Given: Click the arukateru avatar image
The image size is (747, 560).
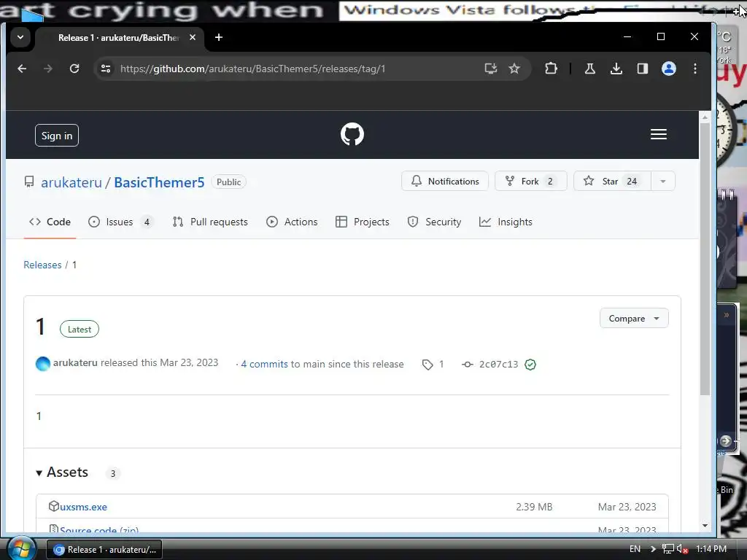Looking at the screenshot, I should (x=43, y=363).
